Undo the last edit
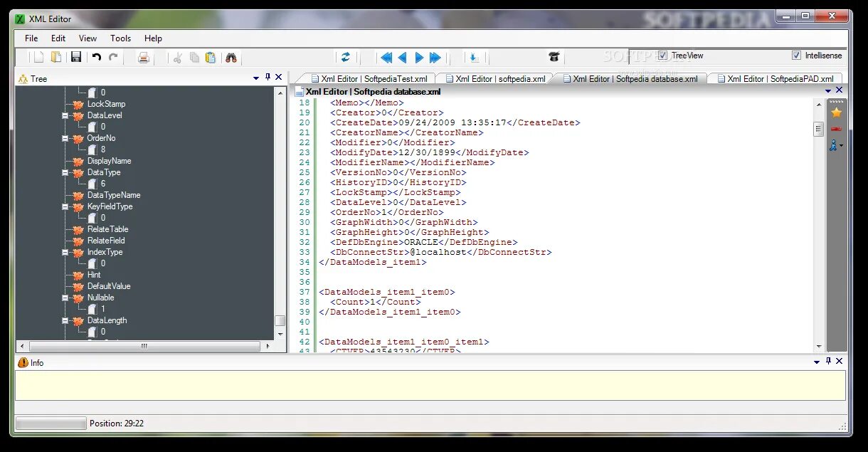Screen dimensions: 868x452 [96, 58]
